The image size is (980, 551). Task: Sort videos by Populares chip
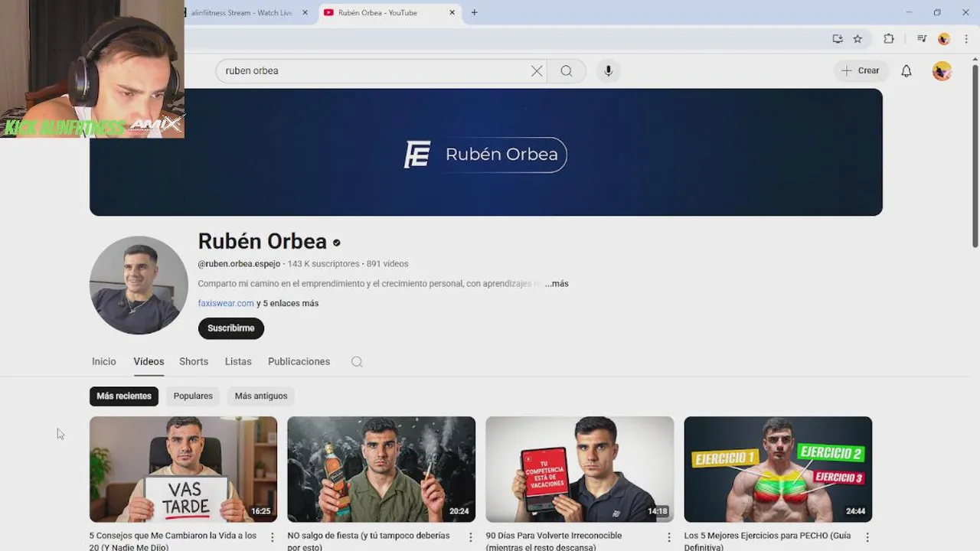[x=193, y=396]
